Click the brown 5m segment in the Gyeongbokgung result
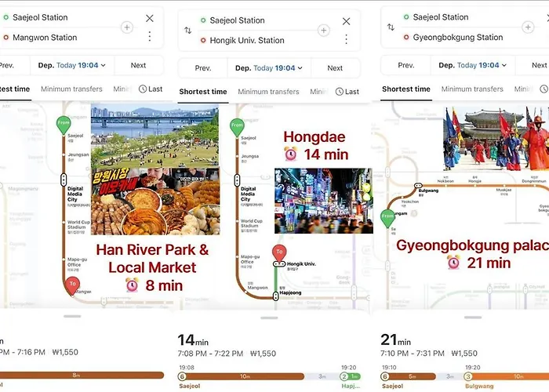549x392 pixels. (x=412, y=376)
